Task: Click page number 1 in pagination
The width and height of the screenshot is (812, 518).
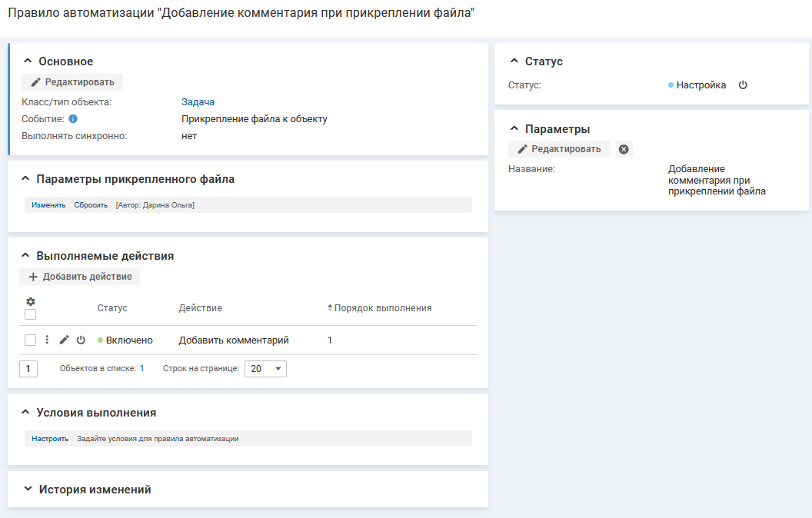Action: (28, 369)
